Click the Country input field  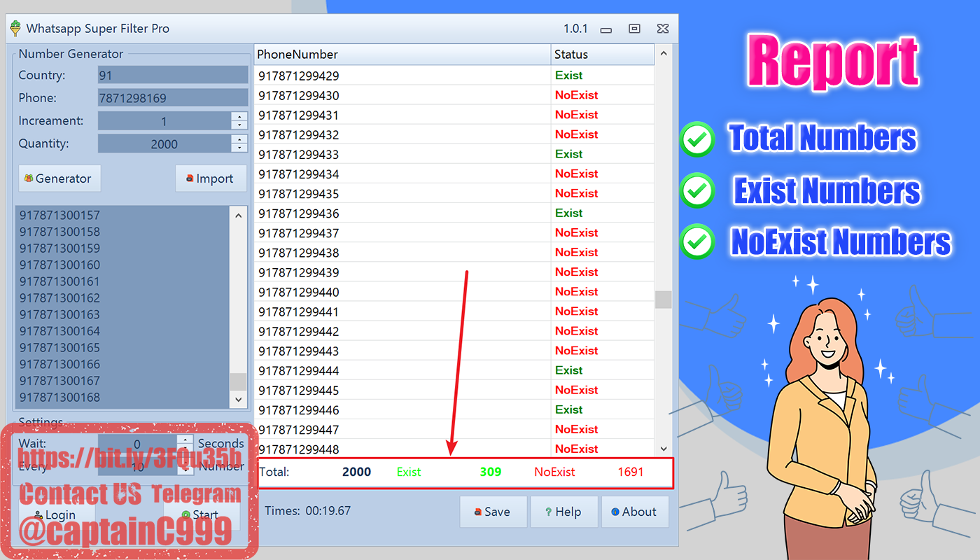[x=173, y=75]
